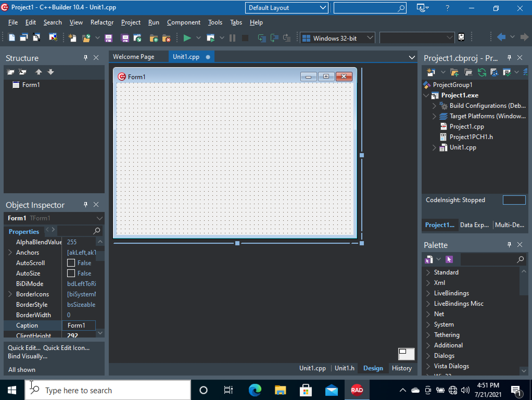Run the project with green play button
The image size is (532, 400).
(x=187, y=38)
